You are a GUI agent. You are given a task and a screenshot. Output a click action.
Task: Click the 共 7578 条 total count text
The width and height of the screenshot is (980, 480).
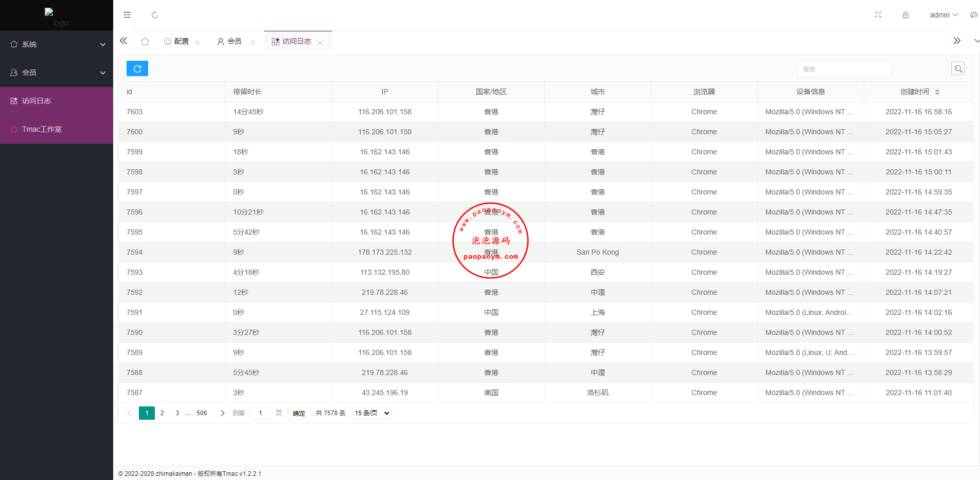(330, 413)
